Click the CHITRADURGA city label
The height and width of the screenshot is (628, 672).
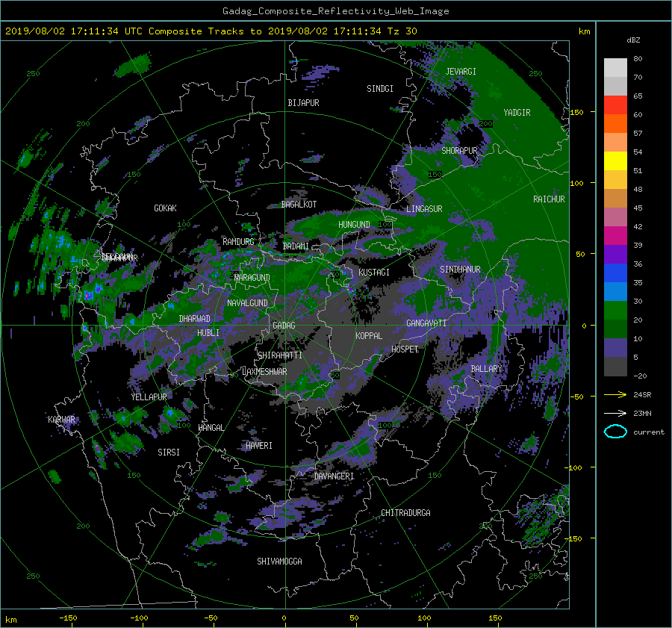(405, 513)
